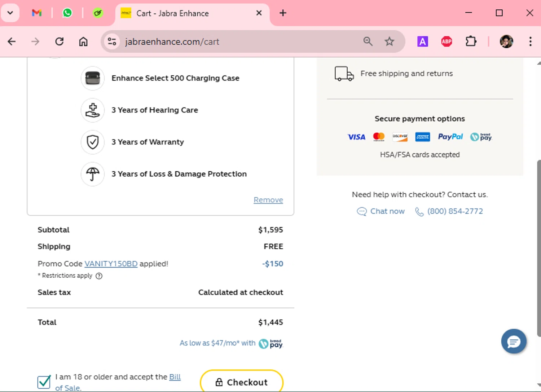Click the free shipping truck icon
The height and width of the screenshot is (392, 541).
[344, 74]
